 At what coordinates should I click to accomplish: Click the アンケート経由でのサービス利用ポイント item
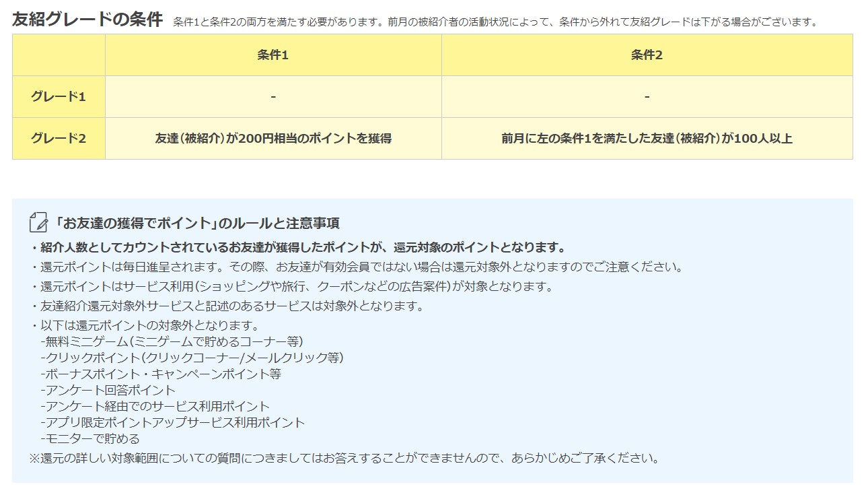click(155, 406)
